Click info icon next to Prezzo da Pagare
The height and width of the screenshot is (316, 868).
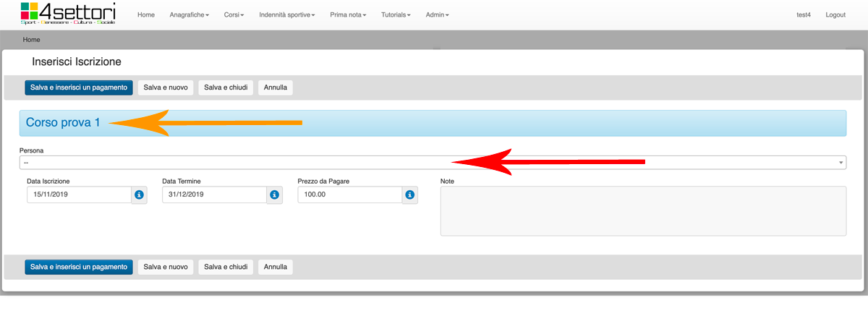pos(409,195)
